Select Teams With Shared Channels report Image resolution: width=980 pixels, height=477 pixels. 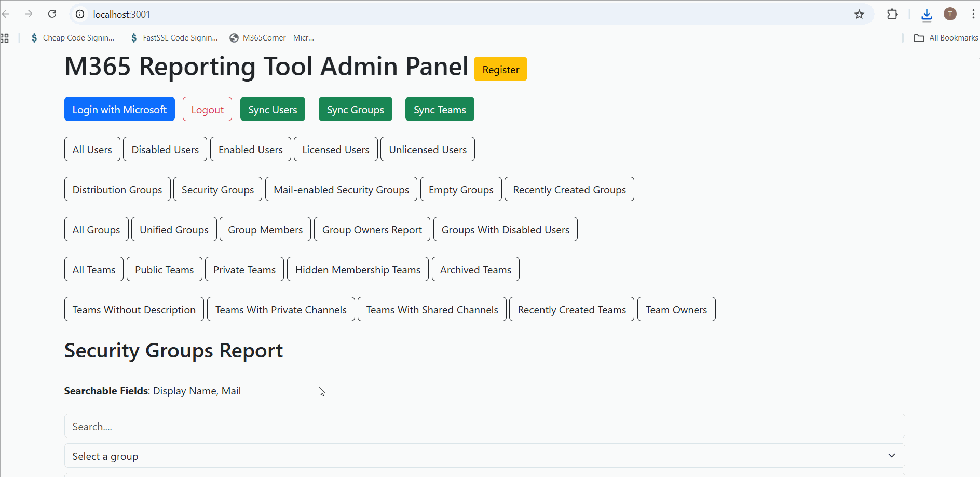point(432,309)
